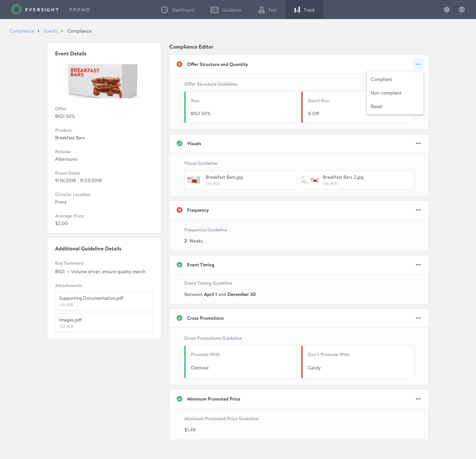The height and width of the screenshot is (459, 476).
Task: Select the Promote With Oatmeal card
Action: (x=240, y=362)
